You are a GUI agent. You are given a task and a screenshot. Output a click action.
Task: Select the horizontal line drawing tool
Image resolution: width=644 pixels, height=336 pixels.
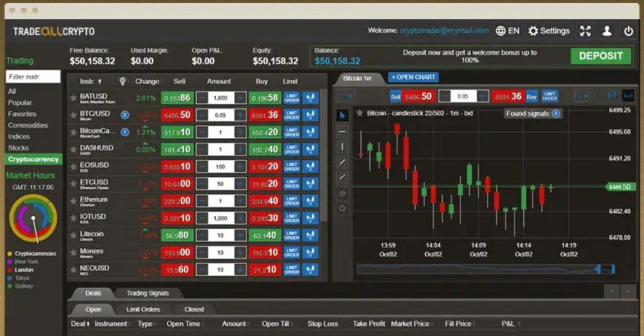[343, 132]
